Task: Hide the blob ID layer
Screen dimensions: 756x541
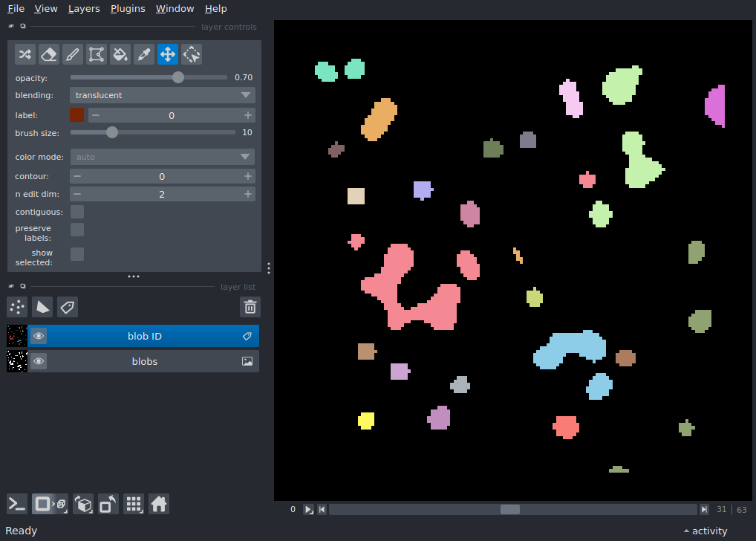Action: [x=39, y=337]
